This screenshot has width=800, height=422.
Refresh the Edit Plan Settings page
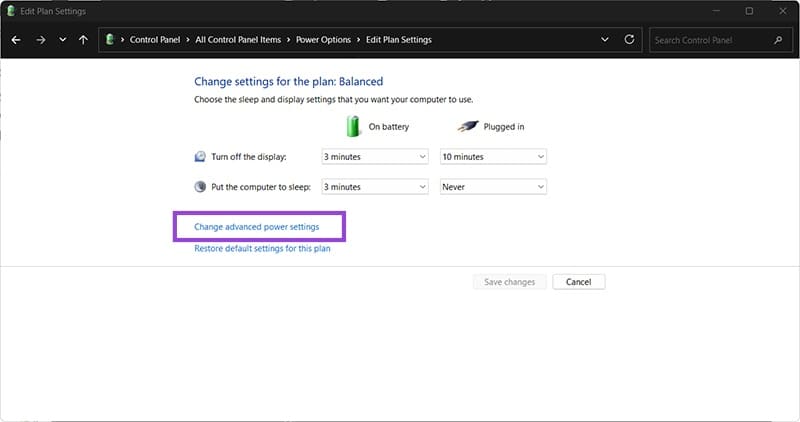pyautogui.click(x=629, y=39)
